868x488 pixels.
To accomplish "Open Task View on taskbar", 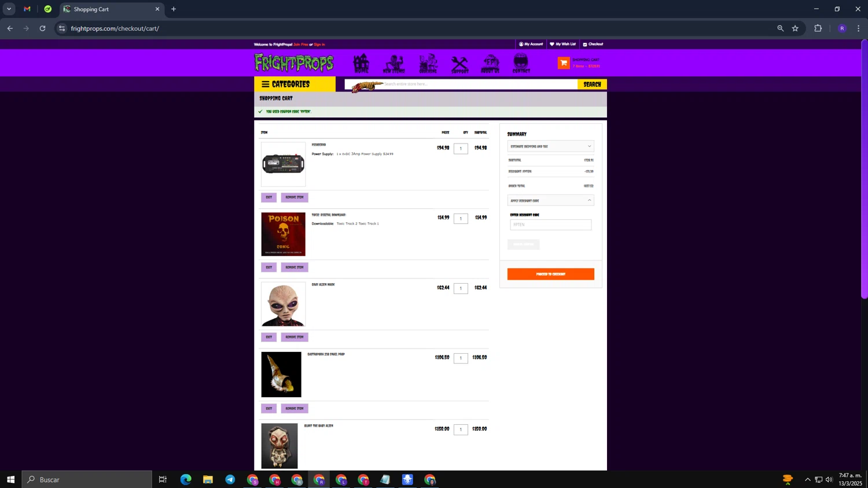I will tap(163, 479).
